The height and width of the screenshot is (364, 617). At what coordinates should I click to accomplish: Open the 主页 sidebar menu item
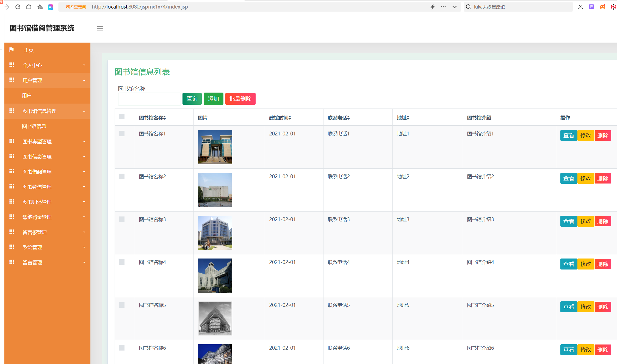click(29, 50)
